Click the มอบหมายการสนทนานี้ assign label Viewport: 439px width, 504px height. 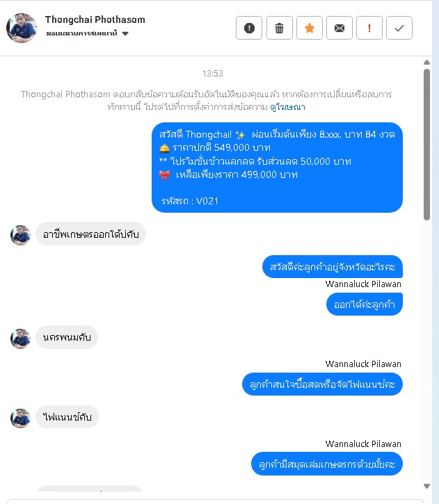pos(81,33)
